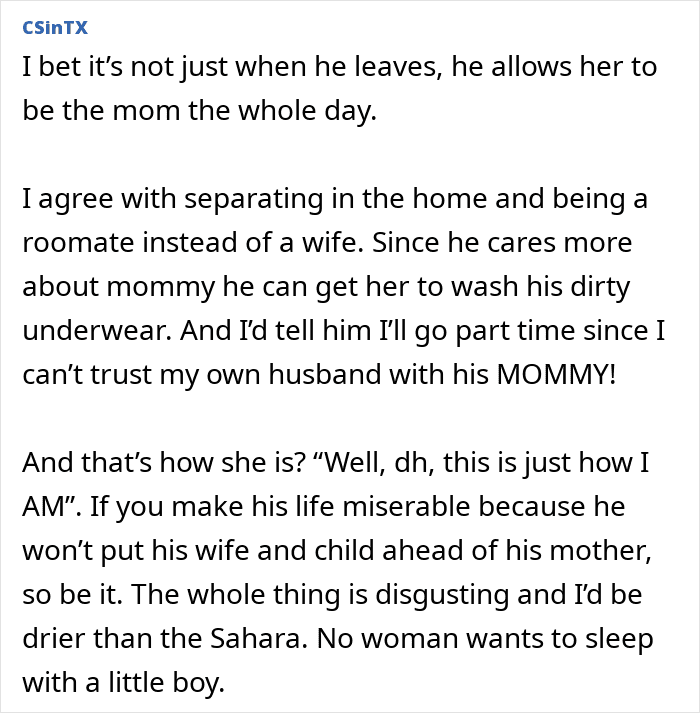
Task: Click the paragraph starting "And that's how she is"
Action: tap(337, 572)
